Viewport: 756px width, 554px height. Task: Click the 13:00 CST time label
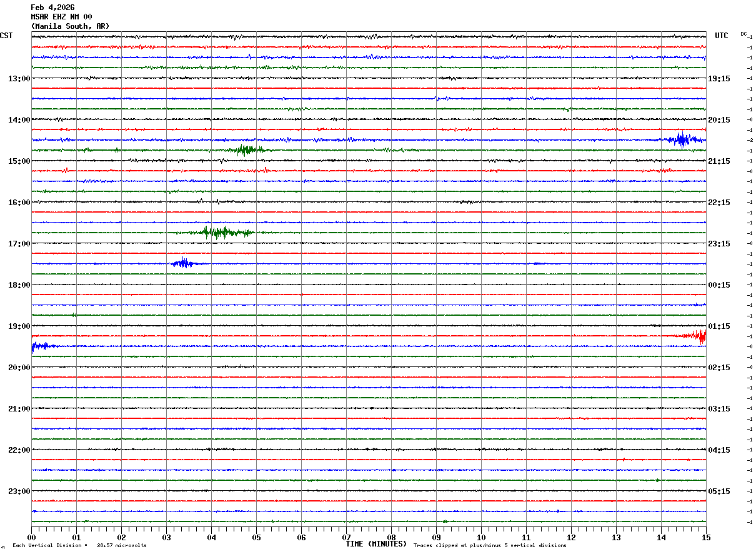(19, 79)
